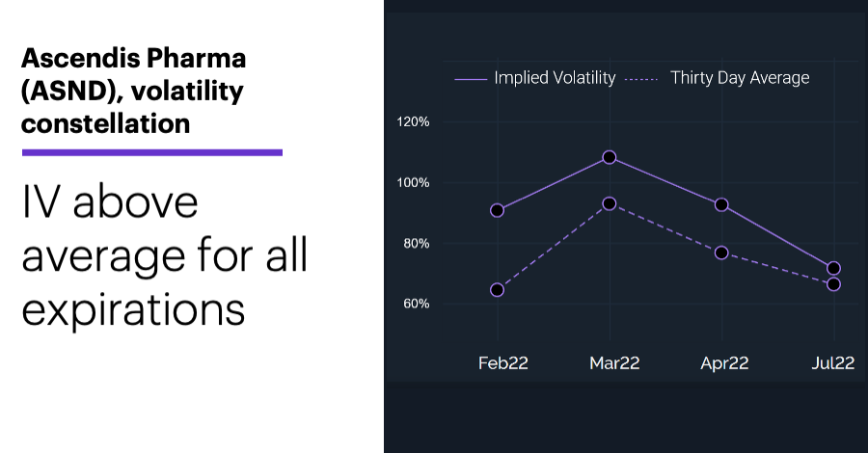Click the Mar22 Thirty Day Average point
868x453 pixels.
click(610, 203)
